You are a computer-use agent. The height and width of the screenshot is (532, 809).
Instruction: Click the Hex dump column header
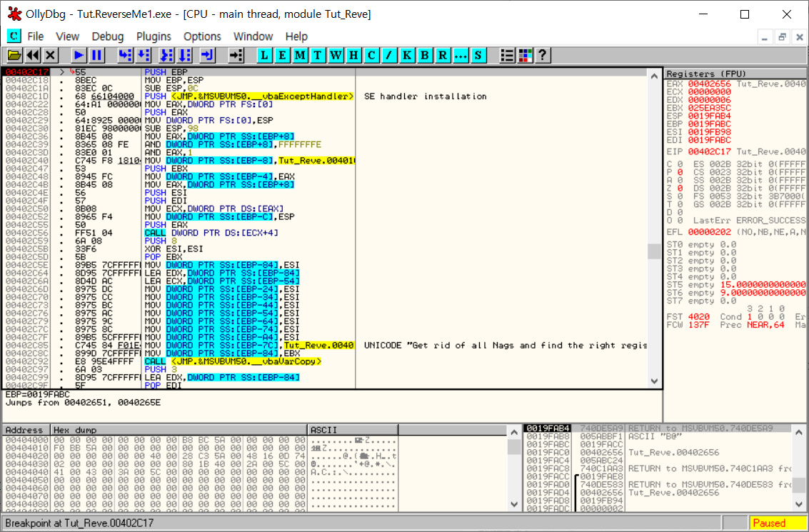click(179, 430)
